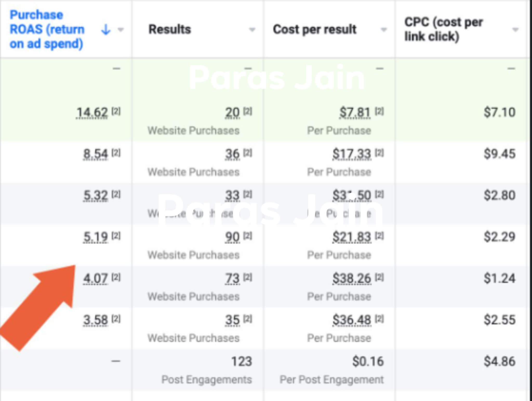Open the Cost per result column dropdown

[383, 29]
